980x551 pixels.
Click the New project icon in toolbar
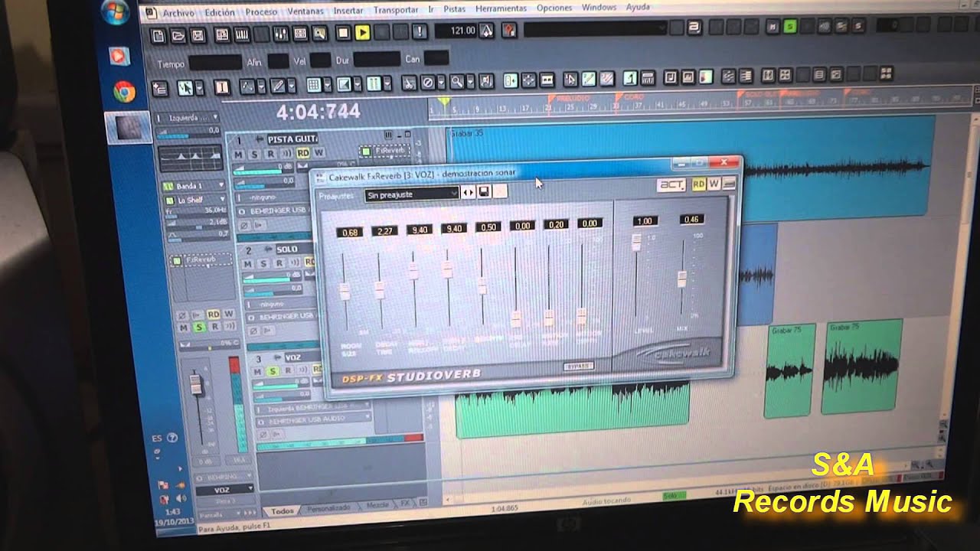(158, 34)
